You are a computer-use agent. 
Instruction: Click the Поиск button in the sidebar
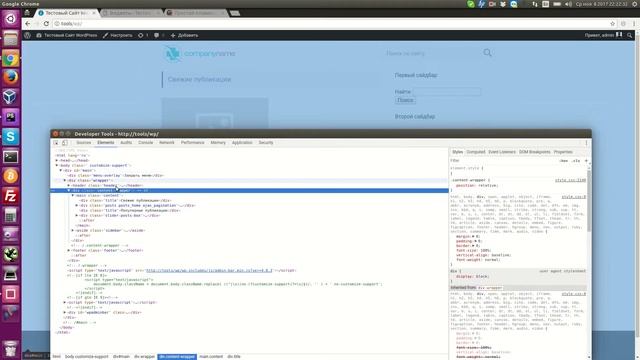click(x=405, y=100)
